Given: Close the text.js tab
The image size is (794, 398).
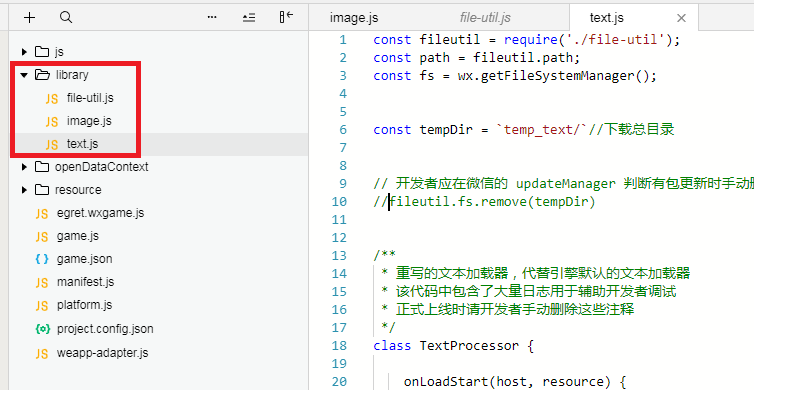Looking at the screenshot, I should coord(682,18).
